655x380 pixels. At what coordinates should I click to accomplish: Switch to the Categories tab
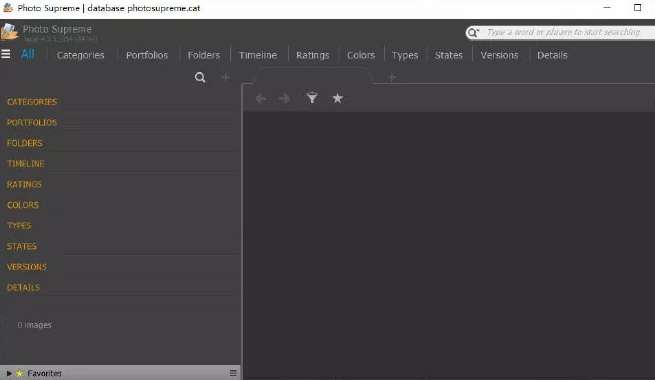pos(81,55)
